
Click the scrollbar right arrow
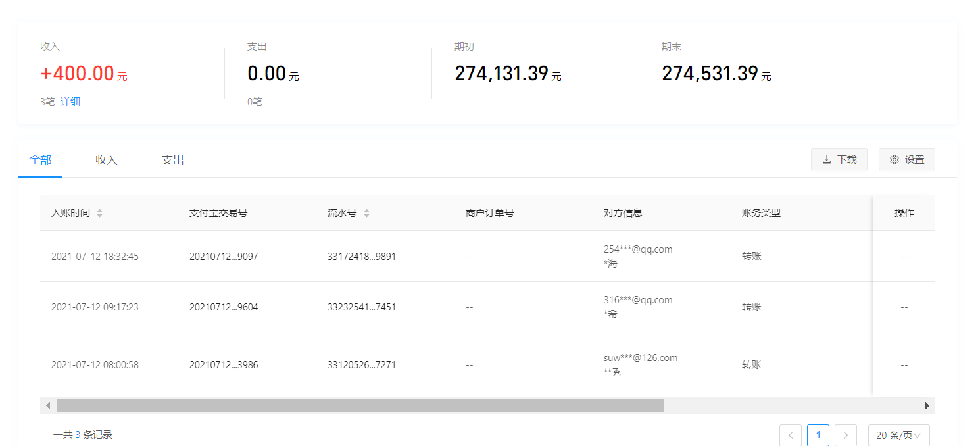click(x=927, y=405)
